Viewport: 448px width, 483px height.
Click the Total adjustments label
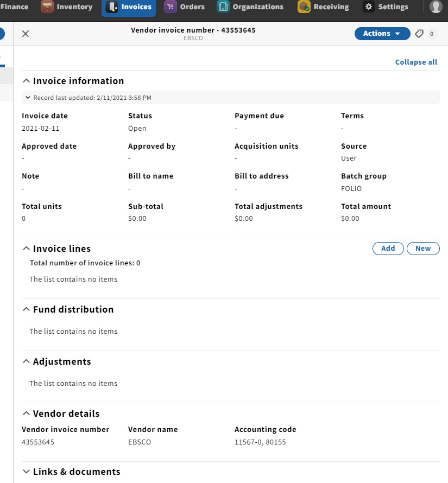pyautogui.click(x=269, y=206)
